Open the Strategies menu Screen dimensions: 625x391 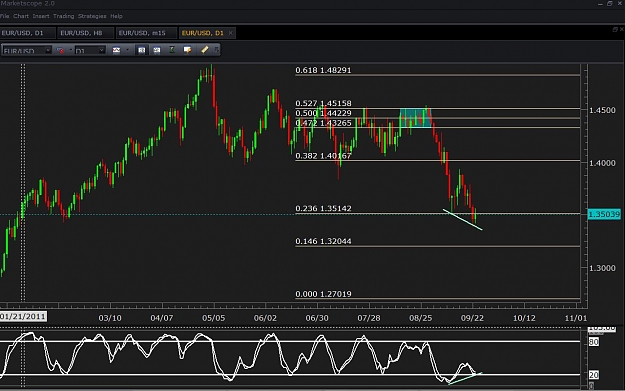[x=92, y=16]
